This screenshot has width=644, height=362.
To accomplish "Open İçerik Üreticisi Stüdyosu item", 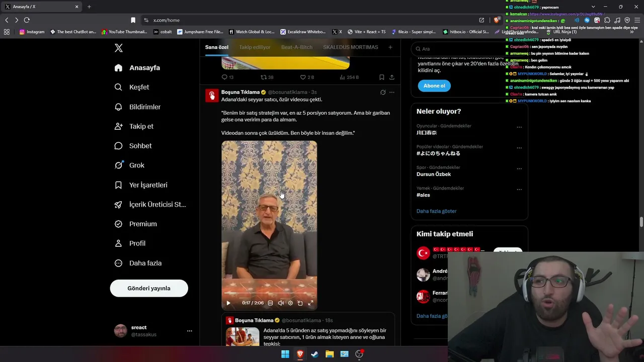I will click(x=150, y=205).
